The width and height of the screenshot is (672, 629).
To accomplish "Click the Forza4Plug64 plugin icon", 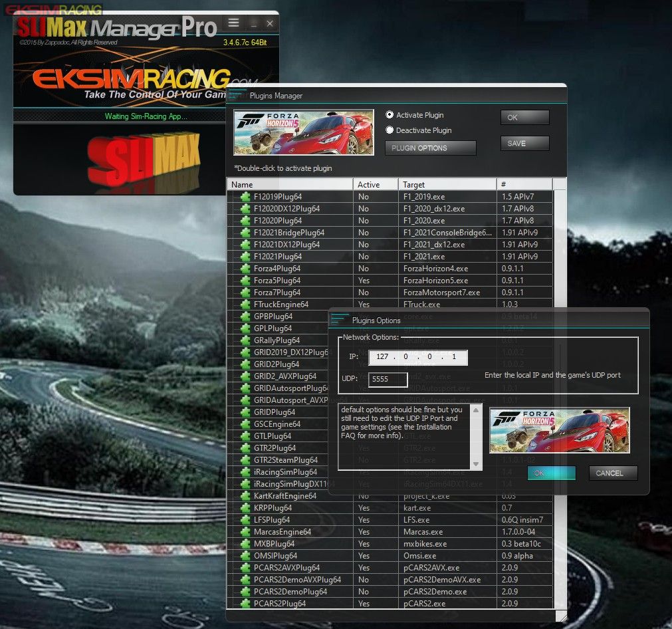I will [x=245, y=269].
